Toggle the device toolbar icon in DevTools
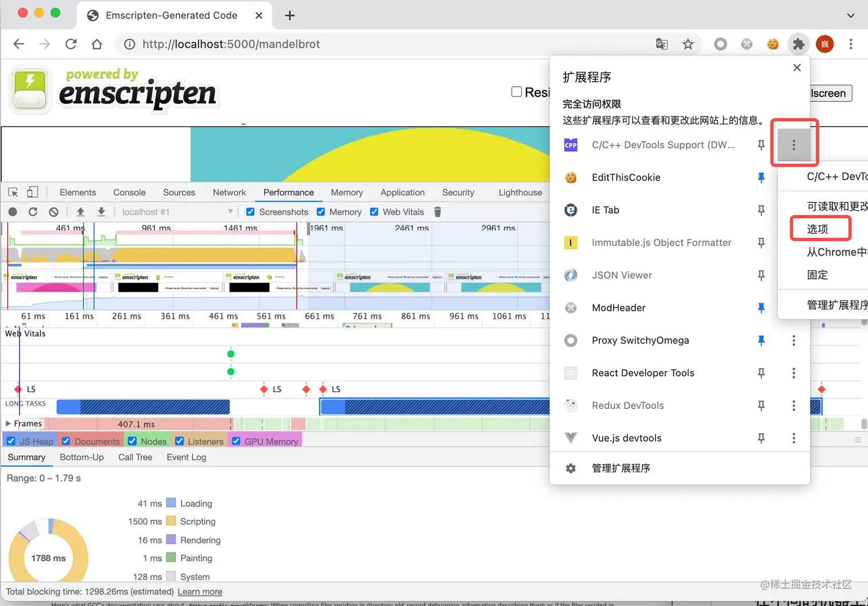 pos(33,192)
